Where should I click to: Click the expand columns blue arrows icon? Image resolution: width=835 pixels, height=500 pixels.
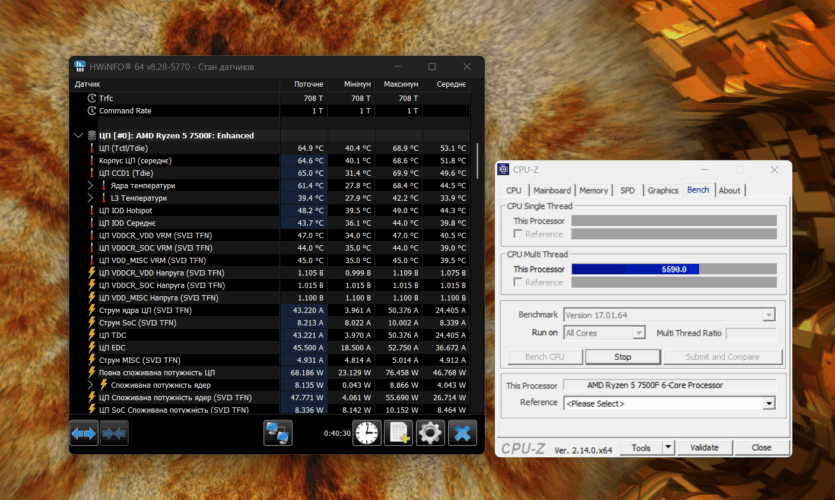(x=84, y=433)
